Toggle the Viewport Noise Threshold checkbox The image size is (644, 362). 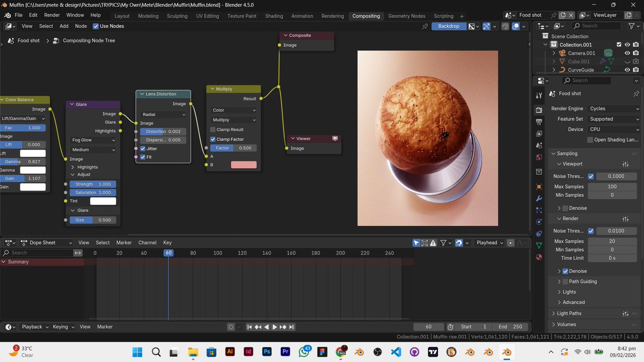pos(591,176)
